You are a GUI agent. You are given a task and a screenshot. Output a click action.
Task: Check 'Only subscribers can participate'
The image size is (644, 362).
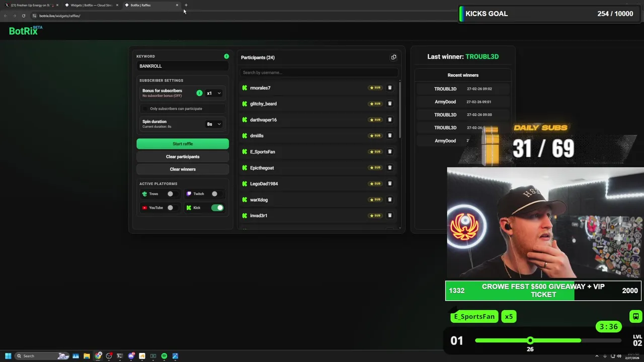point(145,109)
